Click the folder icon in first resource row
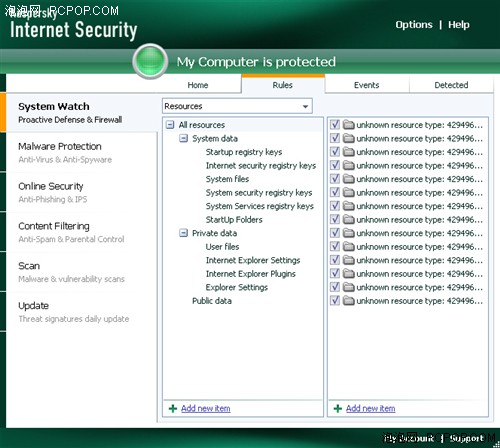Screen dimensions: 500x448 (349, 125)
